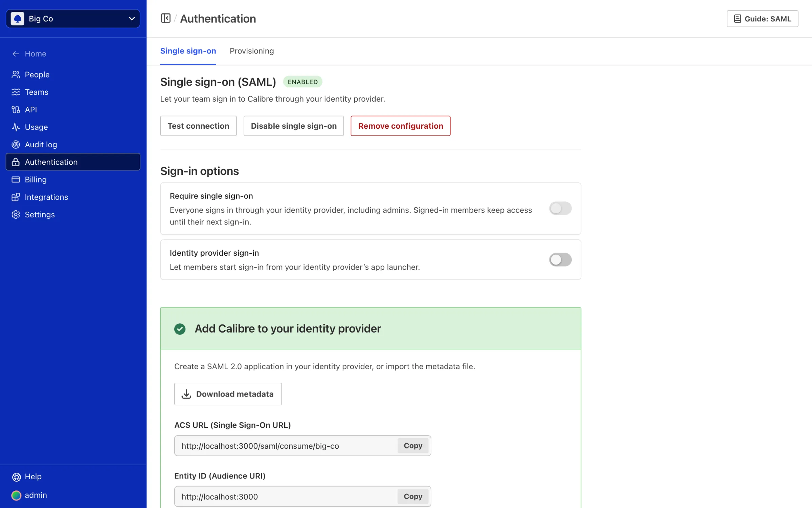Click Disable single sign-on
Viewport: 812px width, 508px height.
tap(294, 126)
